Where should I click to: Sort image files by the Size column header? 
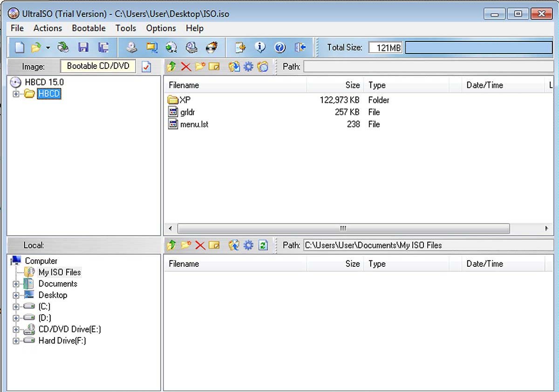[335, 85]
